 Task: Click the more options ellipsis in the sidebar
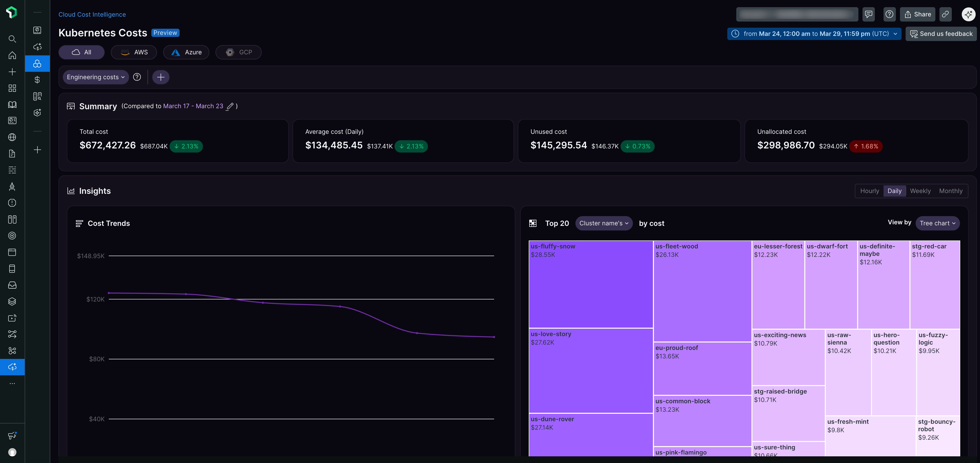[x=12, y=384]
